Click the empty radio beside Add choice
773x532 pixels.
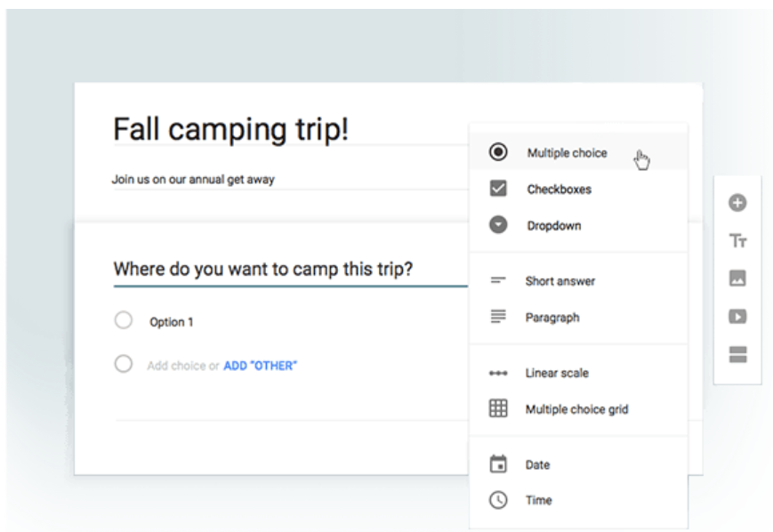tap(124, 365)
